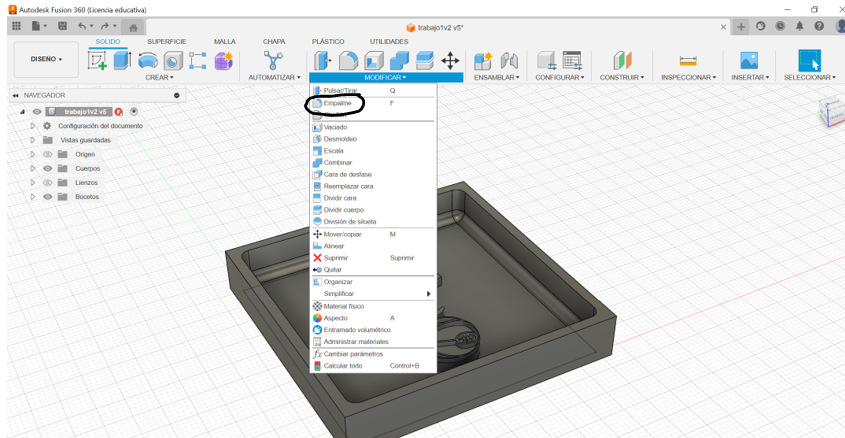The width and height of the screenshot is (845, 438).
Task: Select the Create Form purple box tool
Action: pyautogui.click(x=223, y=60)
